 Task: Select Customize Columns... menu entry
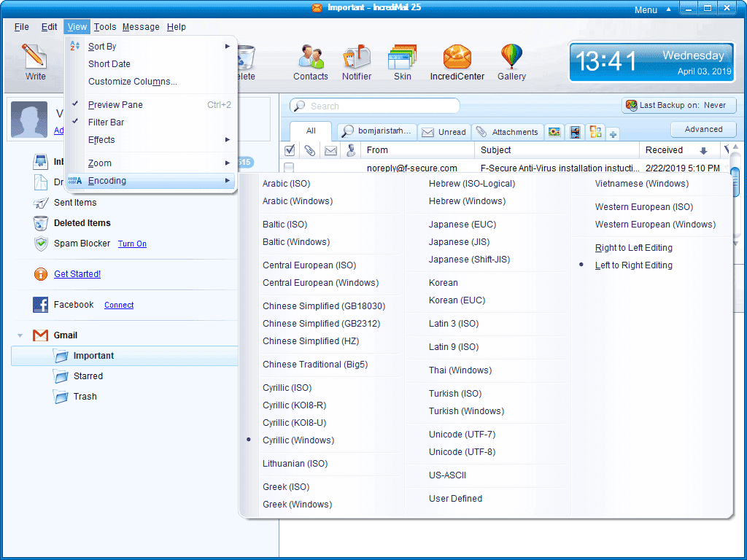(x=152, y=82)
